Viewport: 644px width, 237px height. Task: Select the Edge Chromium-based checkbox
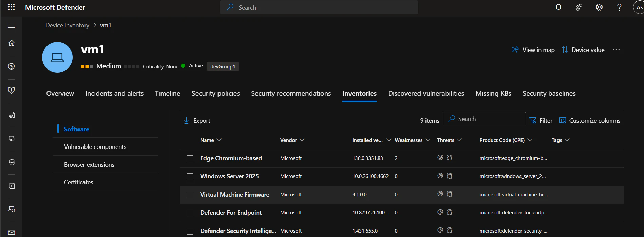(x=190, y=159)
